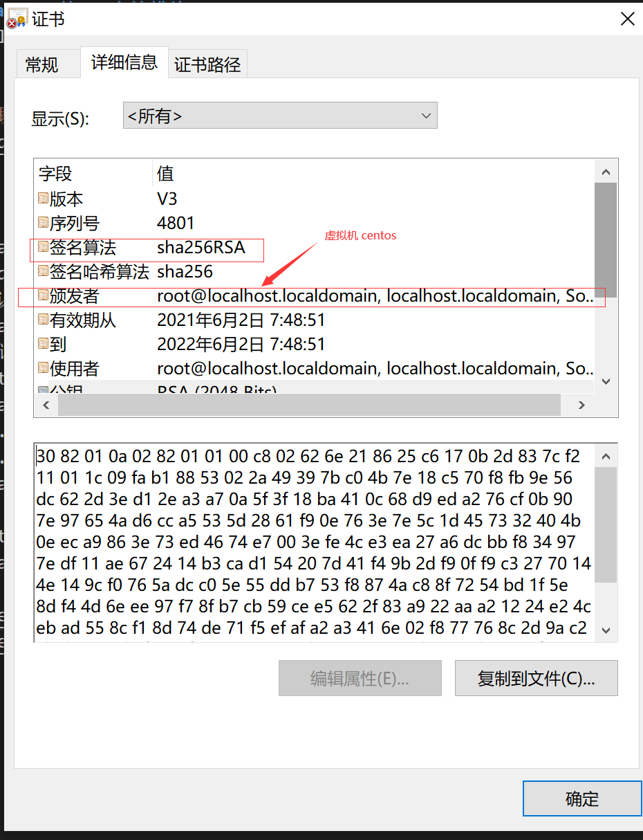Screen dimensions: 643x840
Task: Click the 签名算法 field icon
Action: tap(43, 248)
